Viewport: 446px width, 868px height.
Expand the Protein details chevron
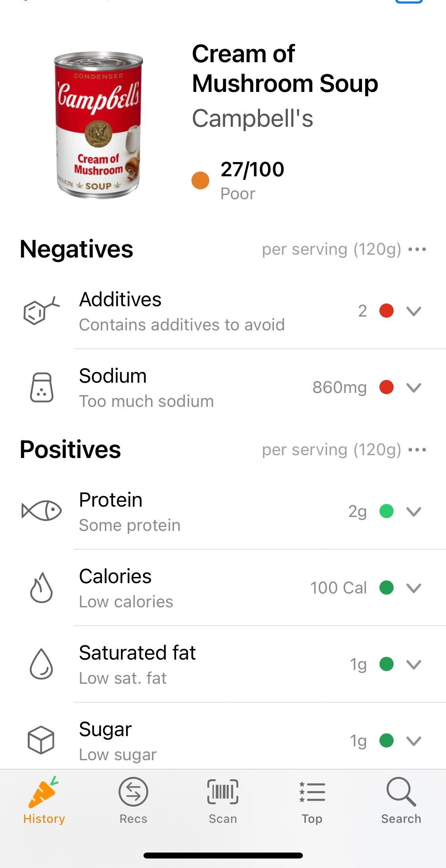(x=413, y=511)
